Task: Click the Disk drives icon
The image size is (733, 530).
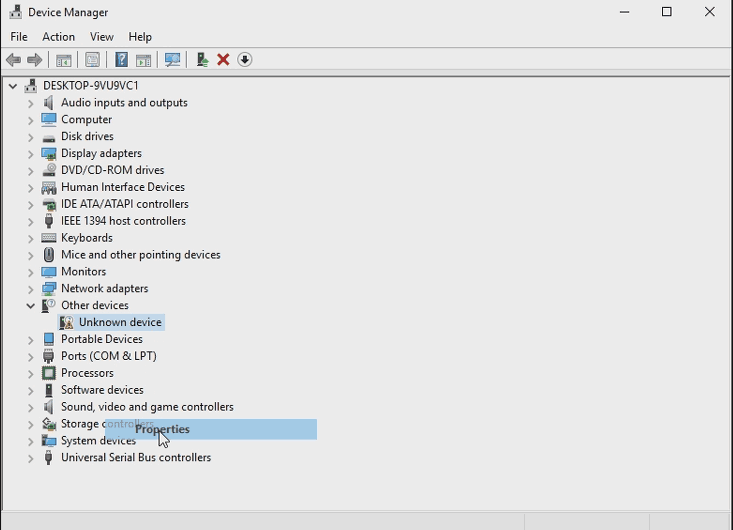Action: coord(49,137)
